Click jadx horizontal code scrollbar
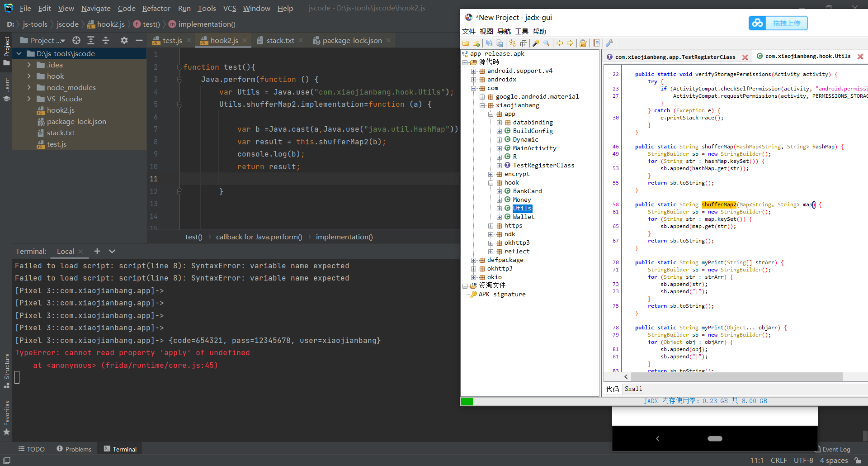868x466 pixels. coord(737,376)
